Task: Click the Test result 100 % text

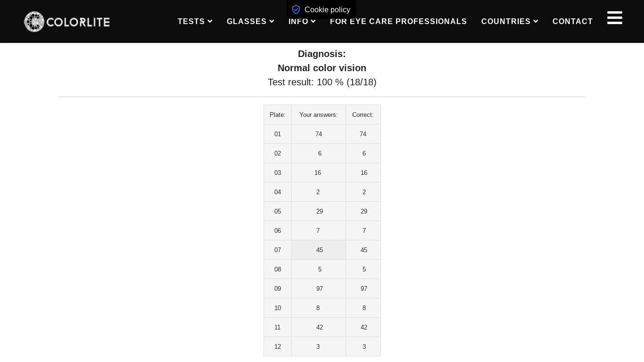Action: click(322, 82)
